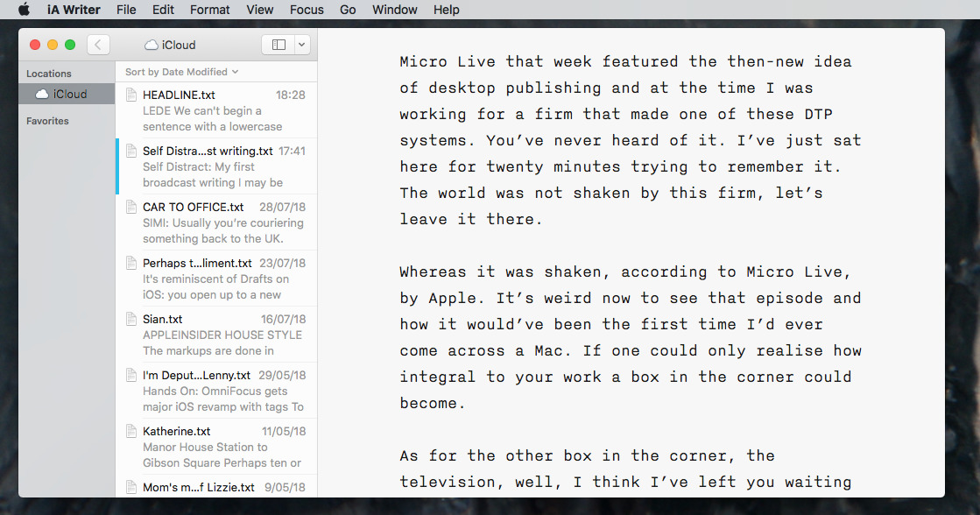Image resolution: width=980 pixels, height=515 pixels.
Task: Open the Self Distra...st writing.txt file
Action: point(216,166)
